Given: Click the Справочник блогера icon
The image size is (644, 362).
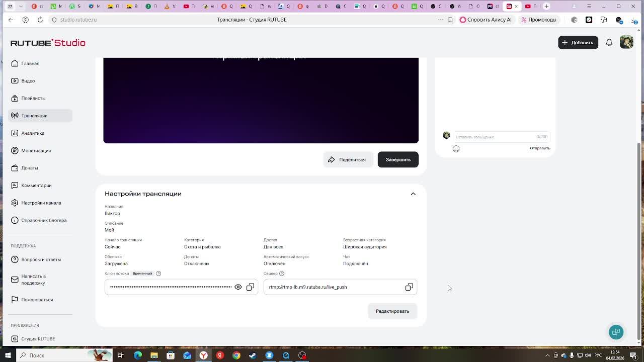Looking at the screenshot, I should point(15,220).
